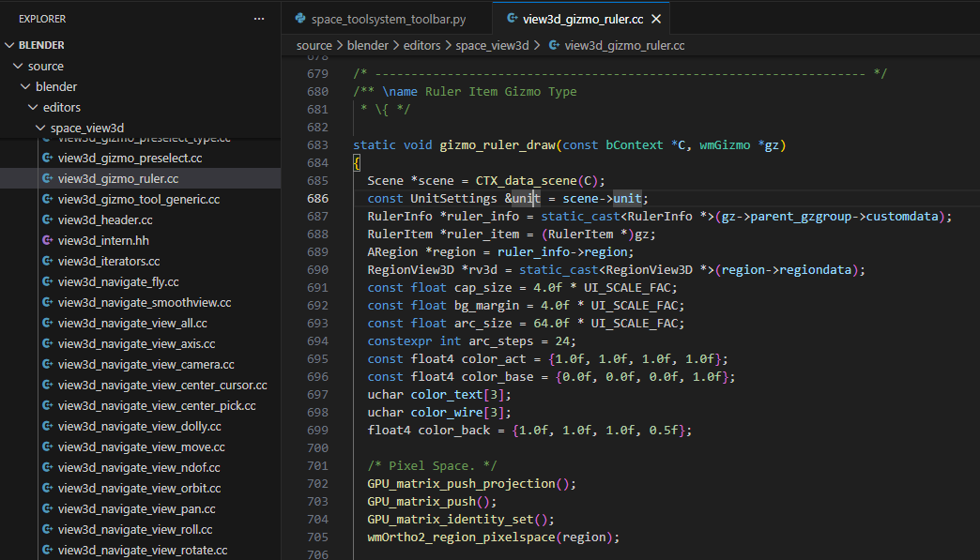The image size is (980, 560).
Task: Open view3d_gizmo_tool_generic.cc file
Action: 140,199
